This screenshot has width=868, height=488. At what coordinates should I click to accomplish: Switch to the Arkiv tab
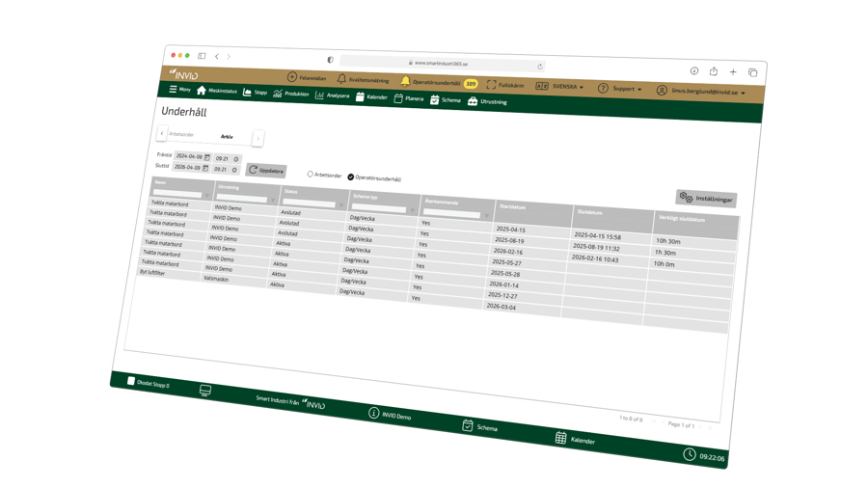(x=227, y=137)
